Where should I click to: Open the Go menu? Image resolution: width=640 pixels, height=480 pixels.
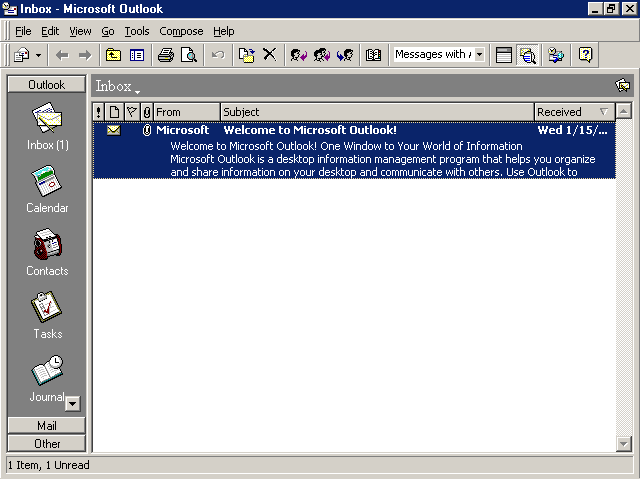click(x=108, y=31)
